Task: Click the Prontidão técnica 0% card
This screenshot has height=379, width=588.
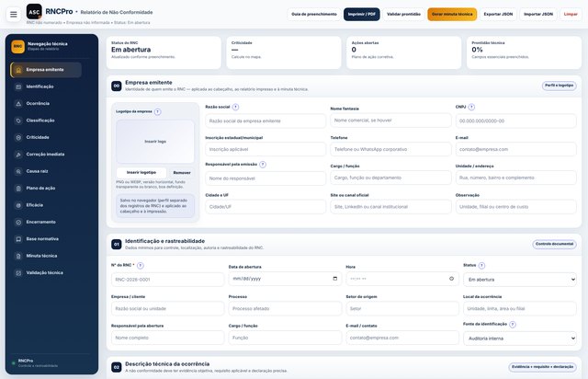Action: pyautogui.click(x=524, y=52)
